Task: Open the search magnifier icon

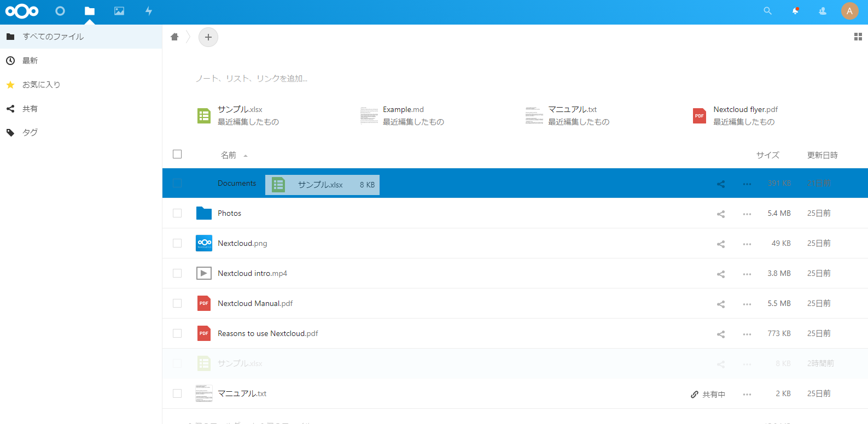Action: (x=768, y=11)
